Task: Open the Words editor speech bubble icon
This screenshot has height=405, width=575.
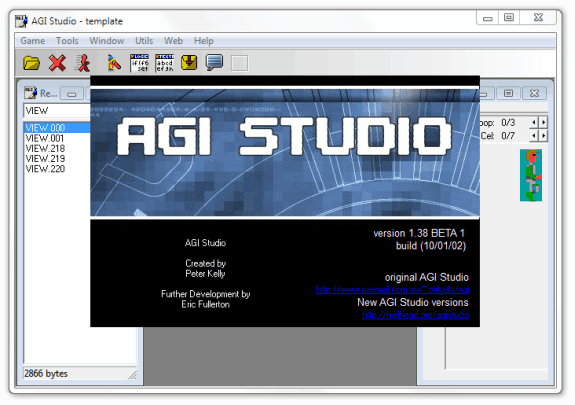Action: (215, 63)
